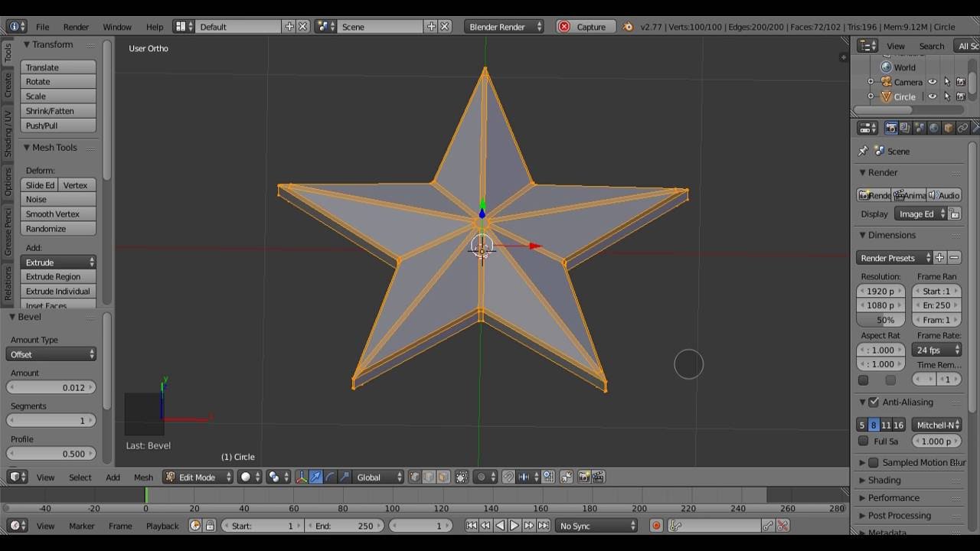Toggle Circle visibility eye in outliner
The image size is (980, 551).
pos(933,96)
